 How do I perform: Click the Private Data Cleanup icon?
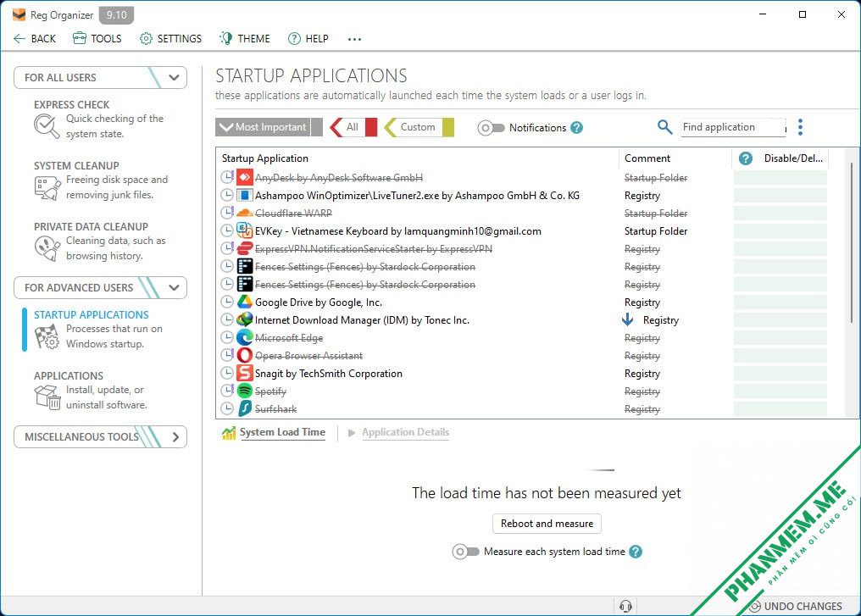tap(47, 248)
